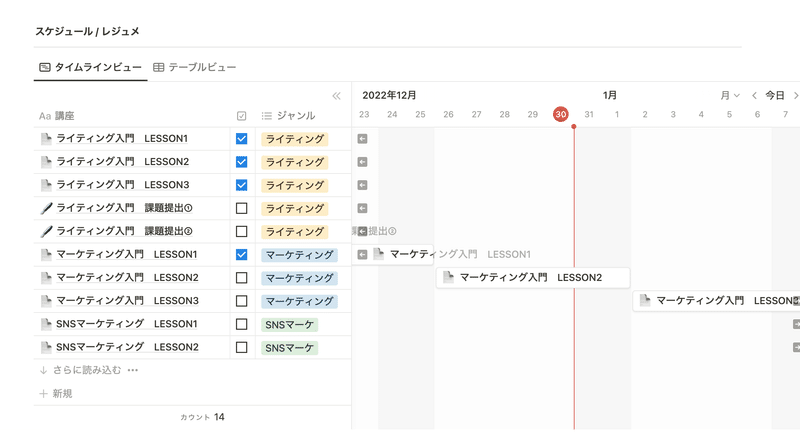Go to previous period with left chevron
The width and height of the screenshot is (800, 446).
[x=754, y=95]
